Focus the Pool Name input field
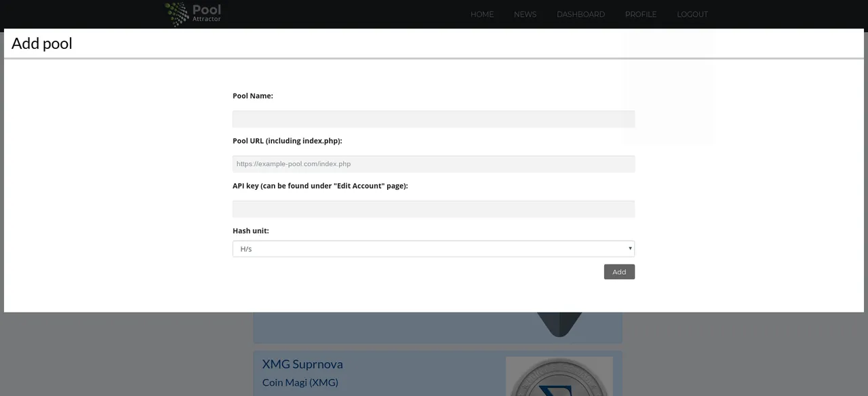Viewport: 868px width, 396px height. (x=433, y=119)
